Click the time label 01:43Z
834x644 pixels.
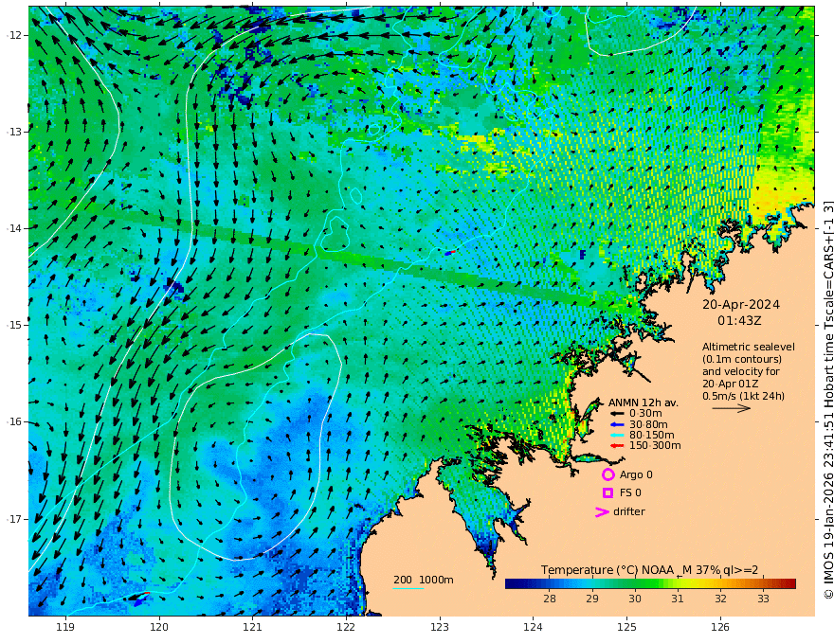(x=739, y=321)
